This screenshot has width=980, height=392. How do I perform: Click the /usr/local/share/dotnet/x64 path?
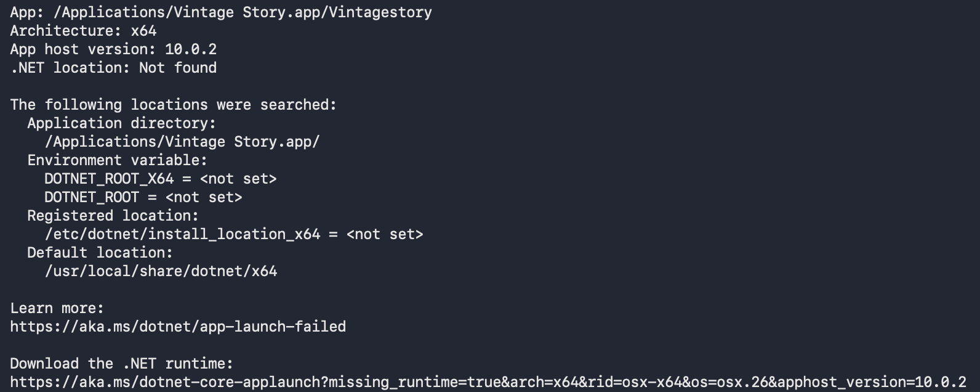point(161,271)
